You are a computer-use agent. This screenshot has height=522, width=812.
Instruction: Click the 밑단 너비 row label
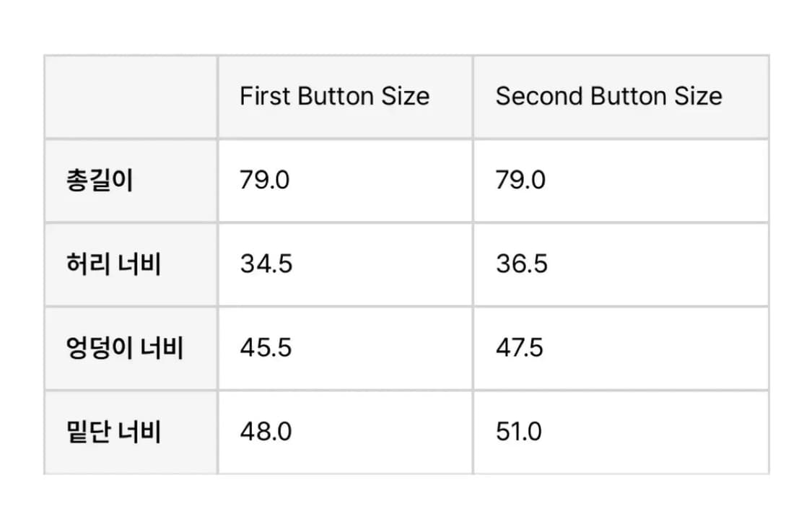(113, 432)
